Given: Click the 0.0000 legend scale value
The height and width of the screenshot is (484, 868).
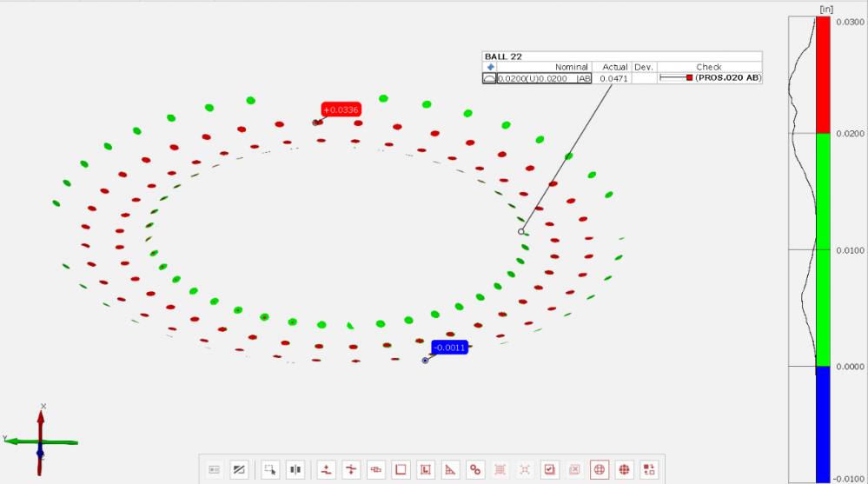Looking at the screenshot, I should [x=850, y=367].
